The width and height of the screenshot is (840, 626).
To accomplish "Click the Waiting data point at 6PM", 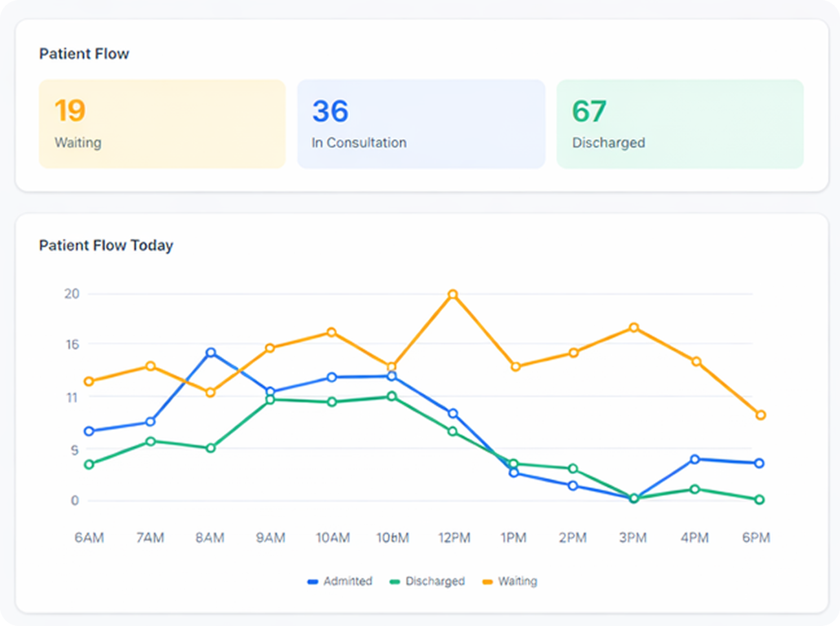I will pyautogui.click(x=760, y=415).
